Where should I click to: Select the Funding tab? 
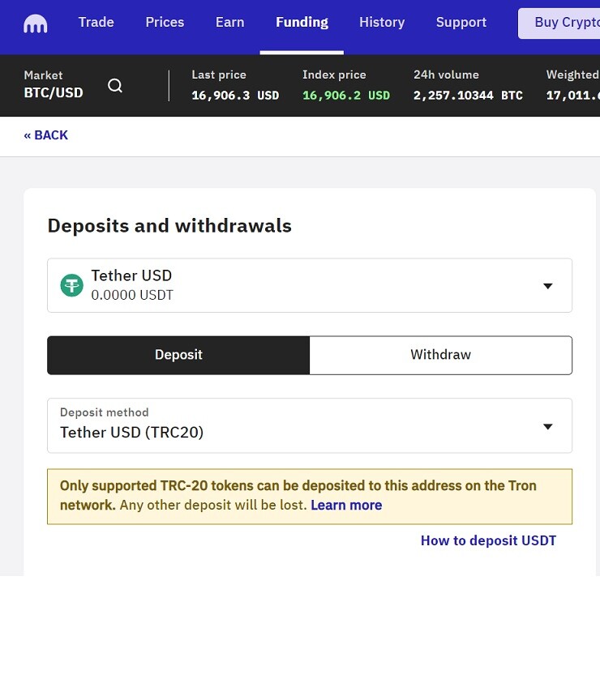click(302, 23)
